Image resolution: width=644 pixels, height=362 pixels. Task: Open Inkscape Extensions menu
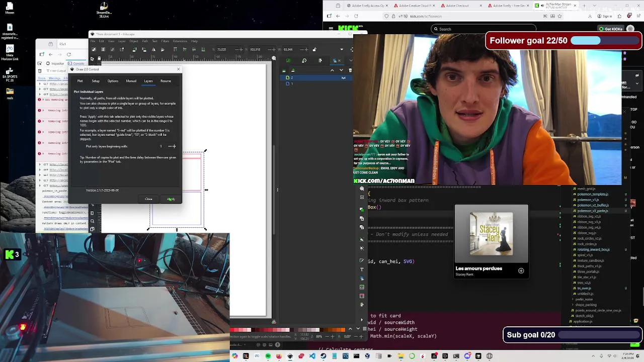tap(180, 41)
